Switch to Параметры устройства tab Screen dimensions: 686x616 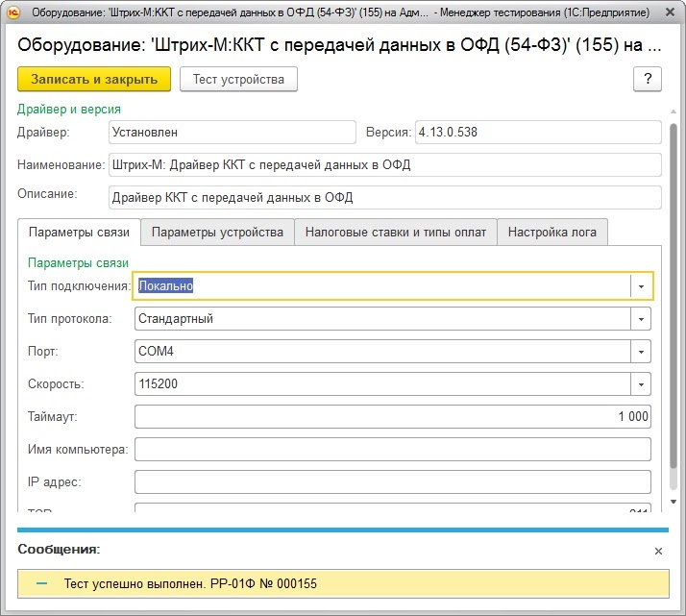point(217,233)
